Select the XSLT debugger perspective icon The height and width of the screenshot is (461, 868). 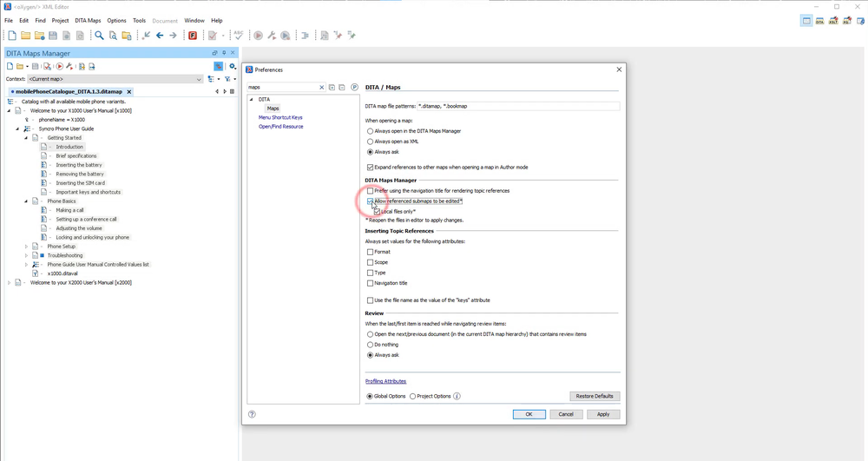pos(833,21)
